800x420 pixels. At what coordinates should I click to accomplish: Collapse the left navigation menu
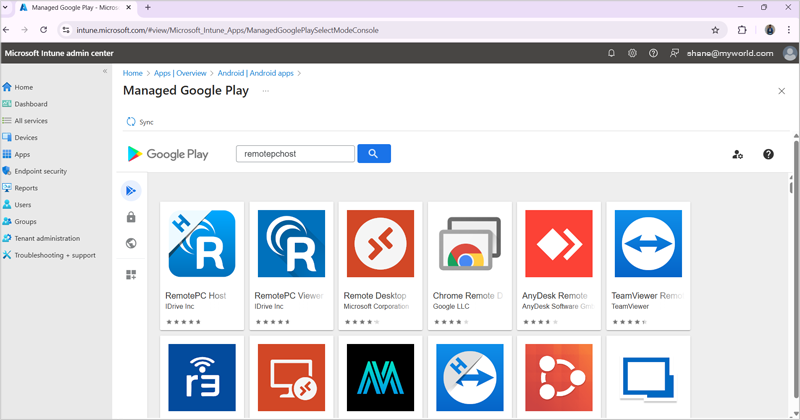pyautogui.click(x=105, y=70)
